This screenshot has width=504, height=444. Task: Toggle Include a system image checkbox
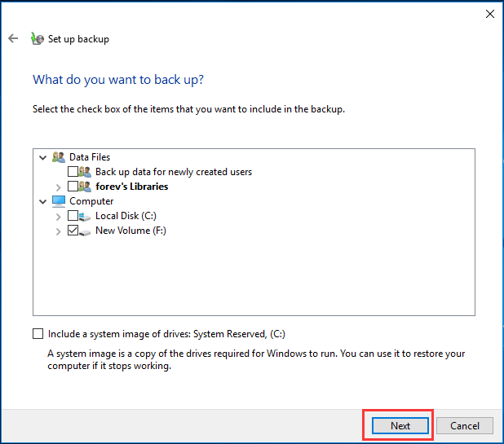(x=38, y=333)
